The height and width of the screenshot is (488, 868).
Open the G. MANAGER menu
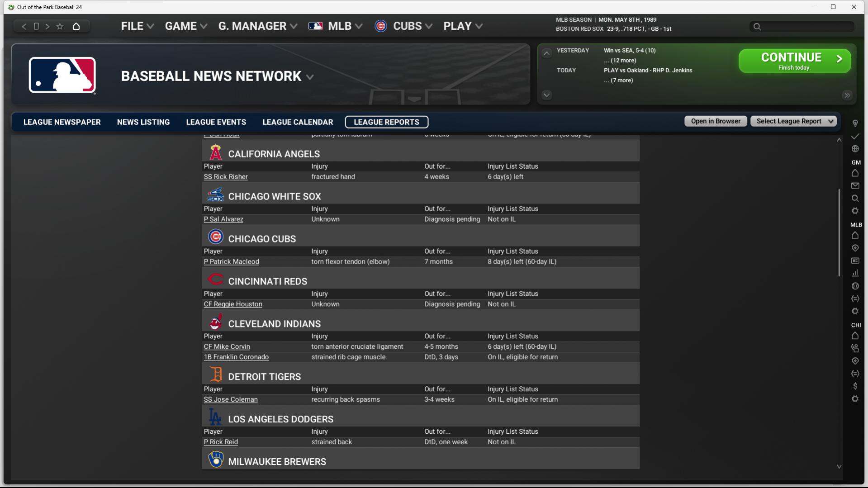(257, 26)
